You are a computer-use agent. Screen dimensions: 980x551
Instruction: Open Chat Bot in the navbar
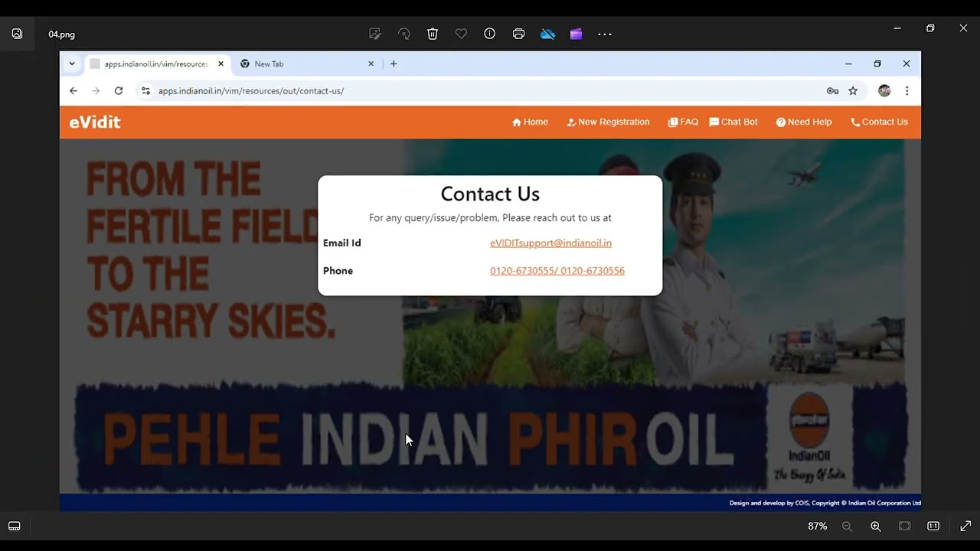click(x=733, y=122)
